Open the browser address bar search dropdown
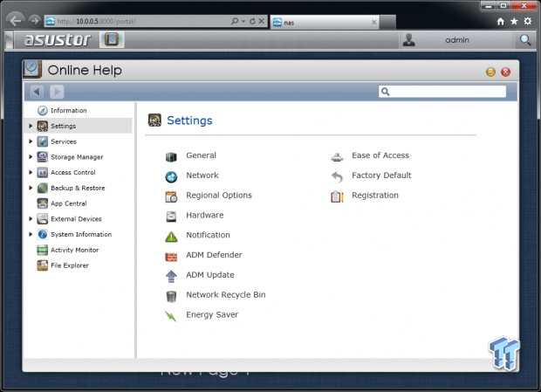This screenshot has height=392, width=541. [243, 22]
